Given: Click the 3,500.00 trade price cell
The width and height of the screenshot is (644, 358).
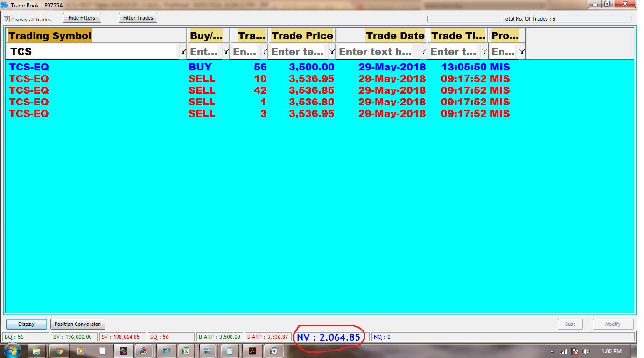Looking at the screenshot, I should pos(312,67).
